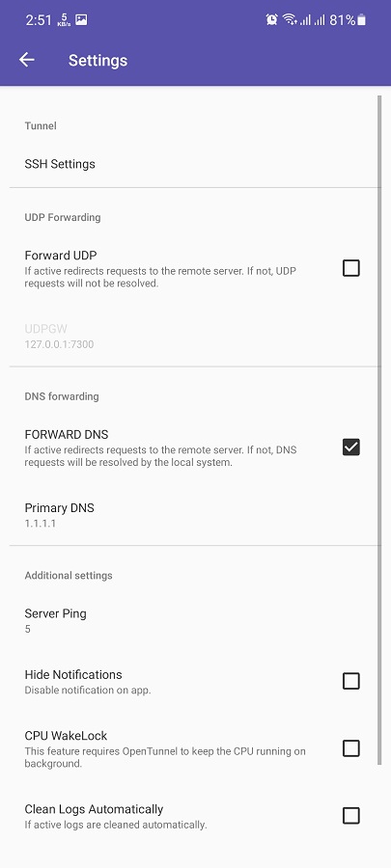Open SSH Settings

[x=193, y=164]
